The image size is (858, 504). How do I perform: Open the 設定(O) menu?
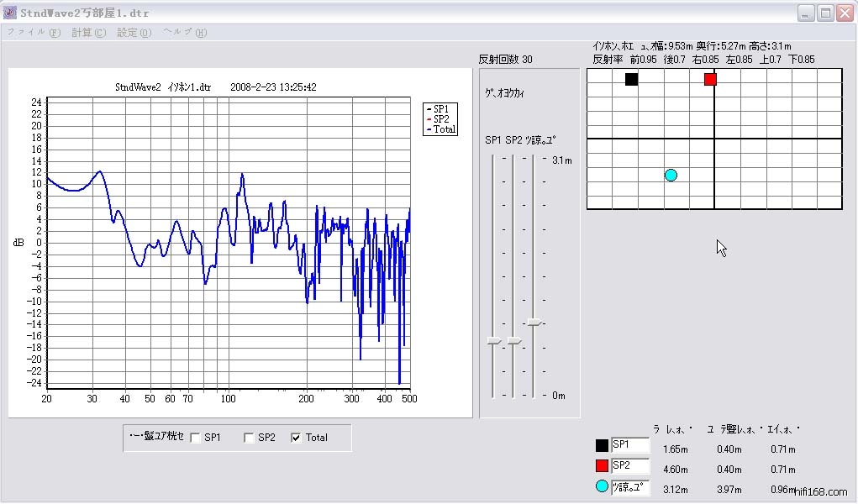click(134, 33)
